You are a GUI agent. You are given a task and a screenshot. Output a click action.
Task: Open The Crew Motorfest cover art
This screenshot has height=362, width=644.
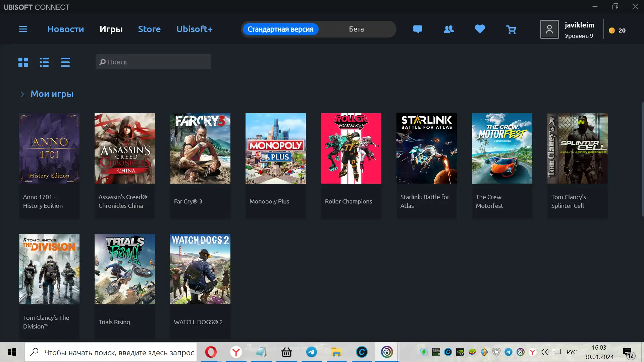click(502, 148)
